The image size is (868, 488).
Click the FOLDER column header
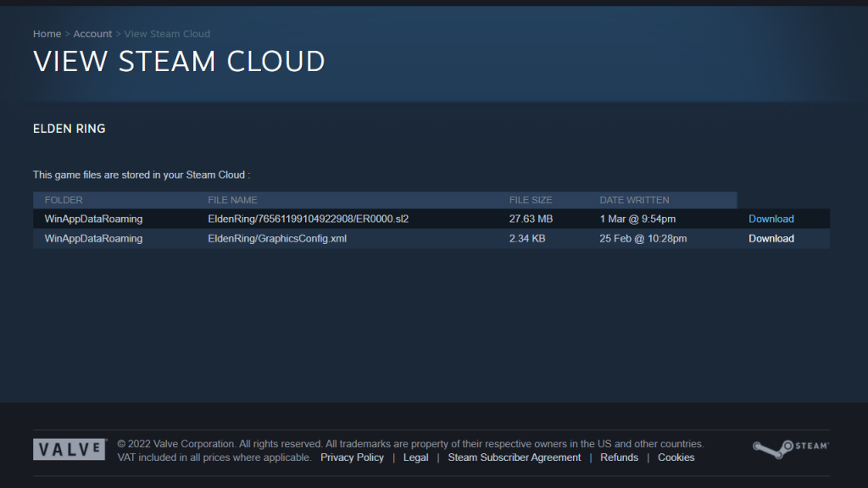click(x=64, y=200)
